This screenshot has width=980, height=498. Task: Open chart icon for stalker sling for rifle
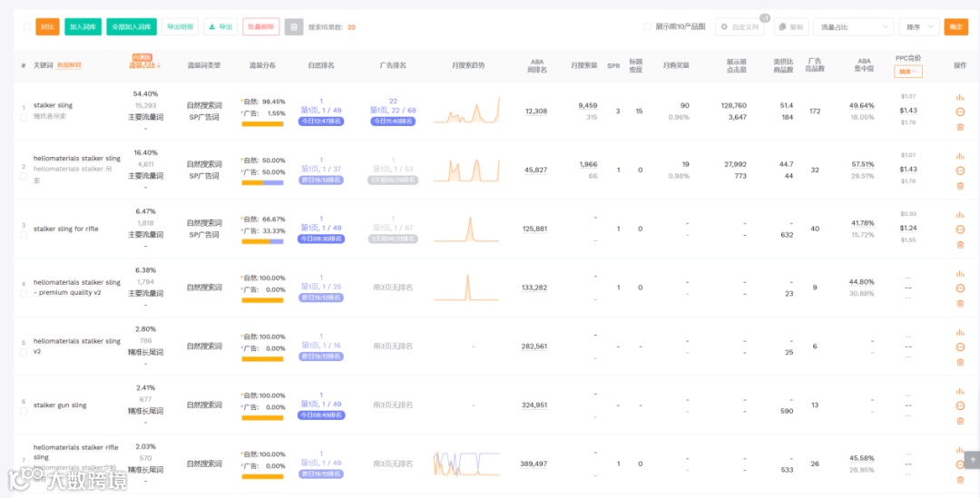pos(960,214)
